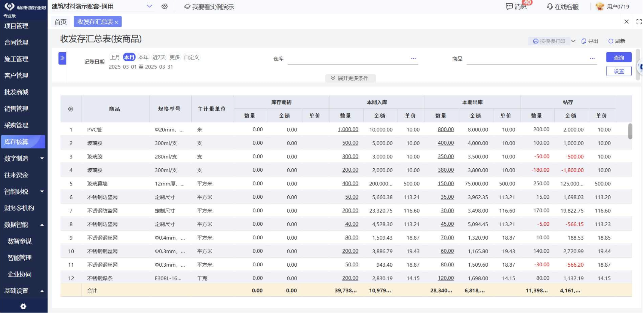Select the 更多 date range option
The image size is (644, 315).
pyautogui.click(x=175, y=57)
